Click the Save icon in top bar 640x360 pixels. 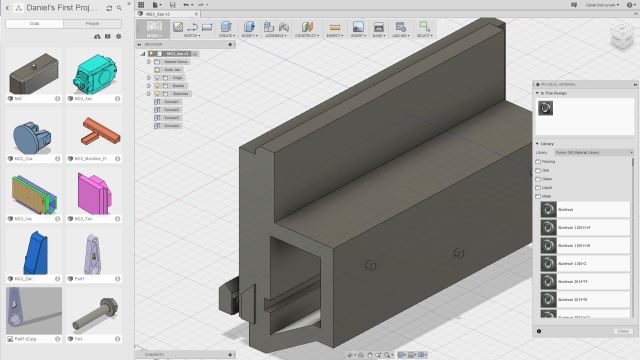[x=172, y=5]
